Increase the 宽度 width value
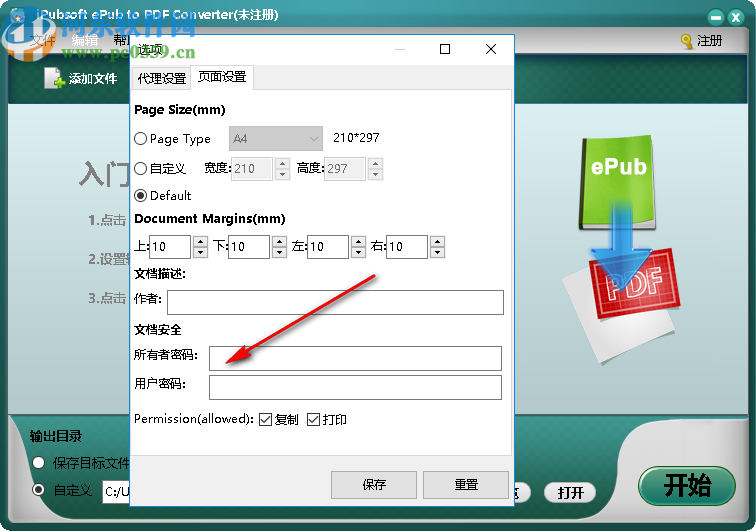Image resolution: width=756 pixels, height=531 pixels. (x=283, y=163)
